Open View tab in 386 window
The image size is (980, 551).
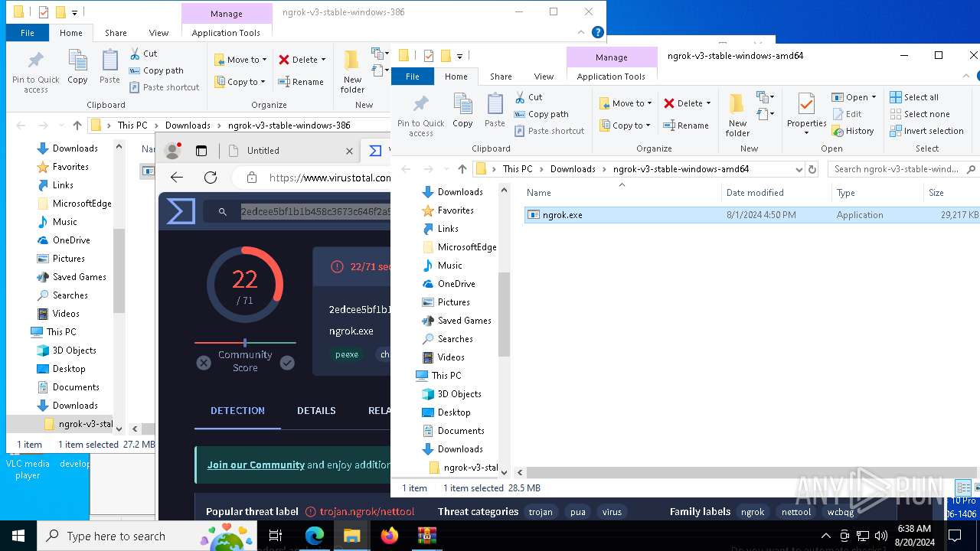(158, 33)
